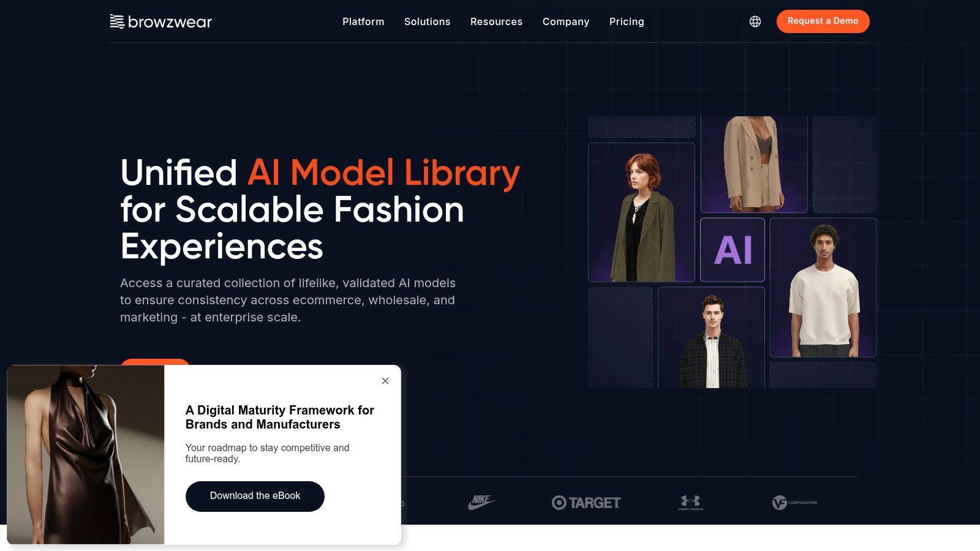Open the Platform menu
The image size is (980, 551).
coord(363,21)
